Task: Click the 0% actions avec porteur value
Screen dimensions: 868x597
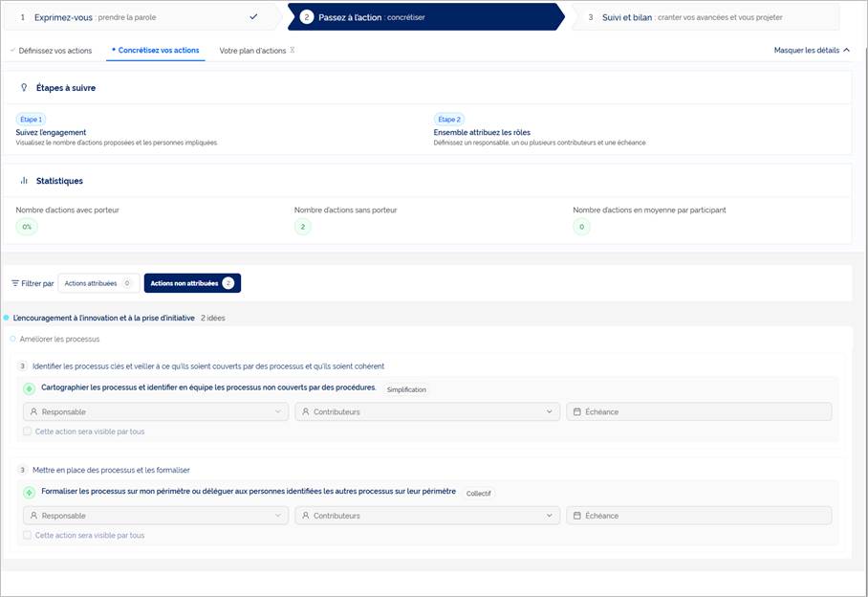Action: tap(27, 227)
